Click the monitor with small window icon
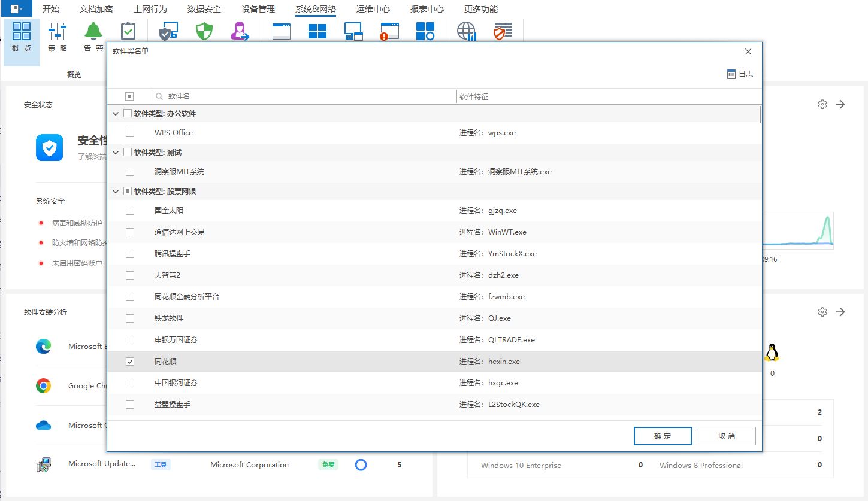This screenshot has height=501, width=868. coord(354,31)
